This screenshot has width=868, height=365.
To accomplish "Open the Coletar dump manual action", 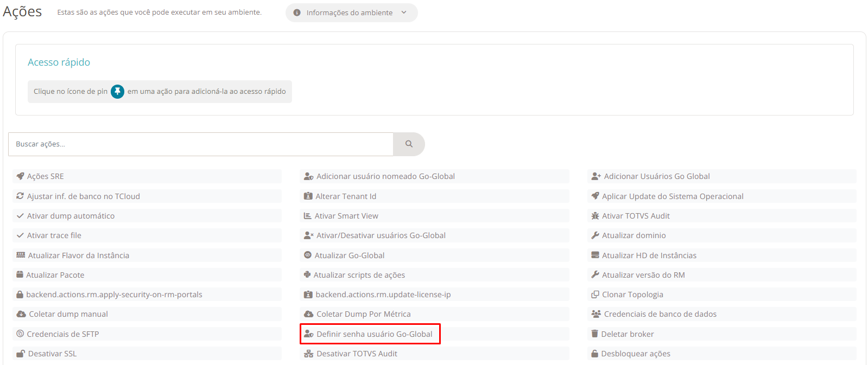I will 147,314.
